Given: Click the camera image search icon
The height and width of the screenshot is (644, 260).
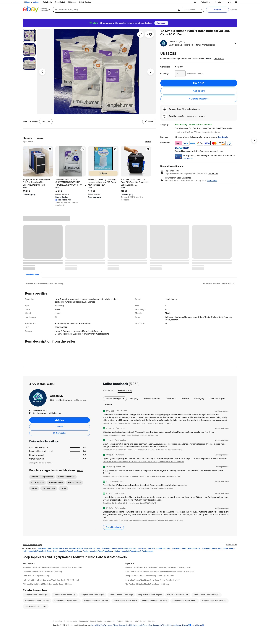Looking at the screenshot, I should pyautogui.click(x=179, y=10).
